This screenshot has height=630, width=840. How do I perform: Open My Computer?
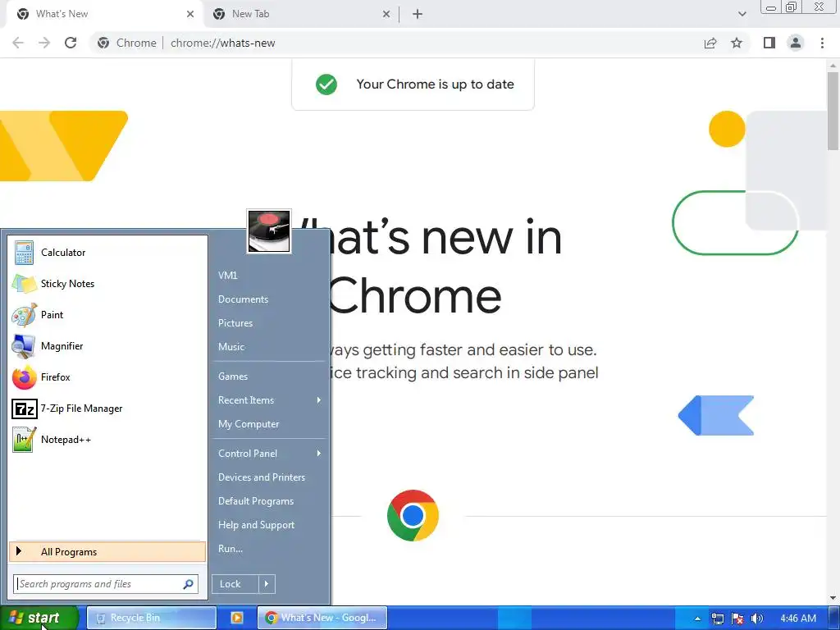click(269, 424)
